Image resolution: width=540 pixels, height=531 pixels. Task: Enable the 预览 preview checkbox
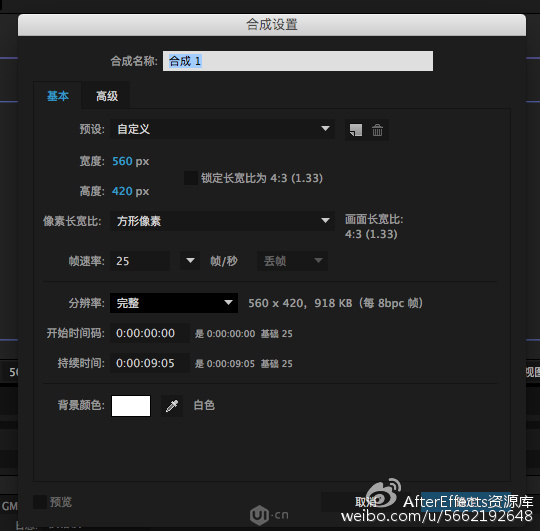[x=40, y=502]
